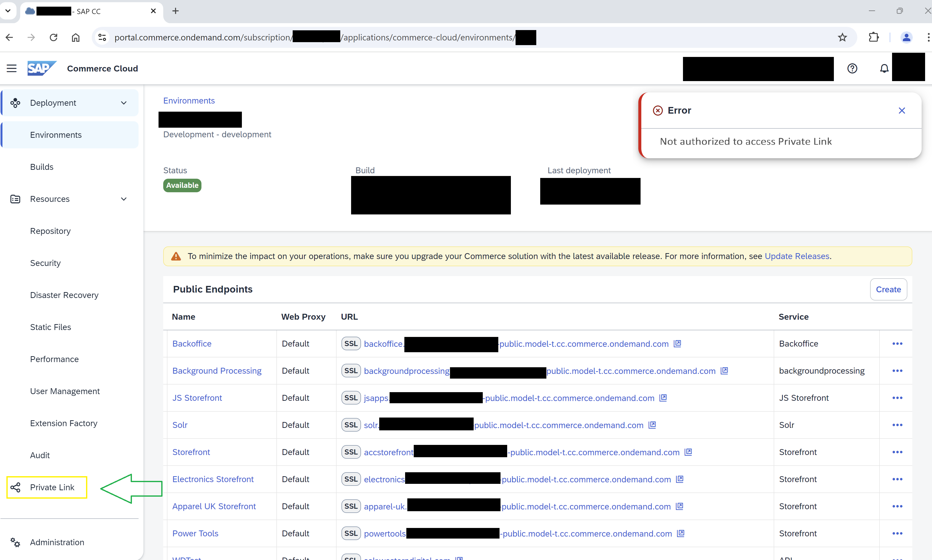Open Security in sidebar
The height and width of the screenshot is (560, 932).
pyautogui.click(x=45, y=263)
